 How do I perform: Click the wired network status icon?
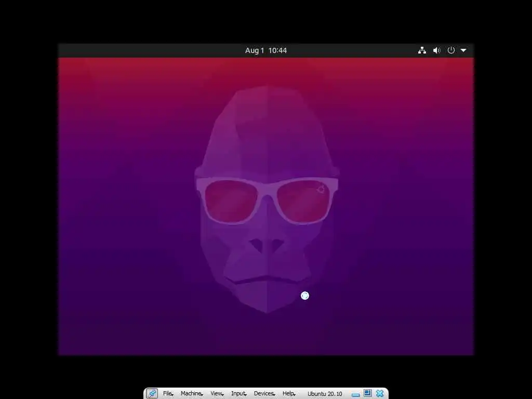(422, 50)
